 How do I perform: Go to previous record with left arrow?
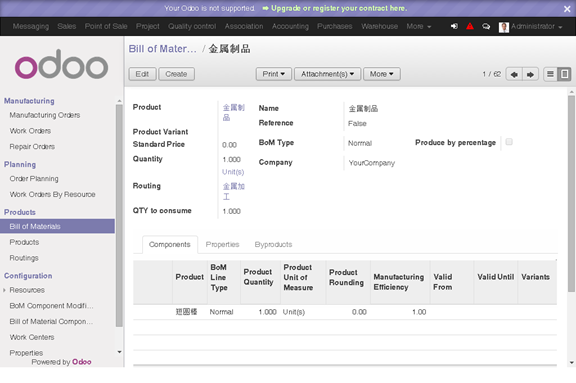(514, 74)
